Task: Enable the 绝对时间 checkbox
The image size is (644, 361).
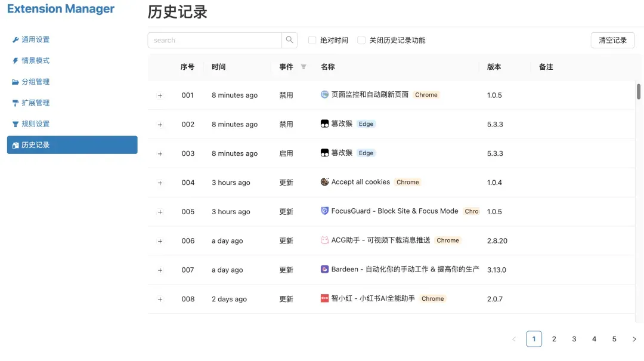Action: 312,40
